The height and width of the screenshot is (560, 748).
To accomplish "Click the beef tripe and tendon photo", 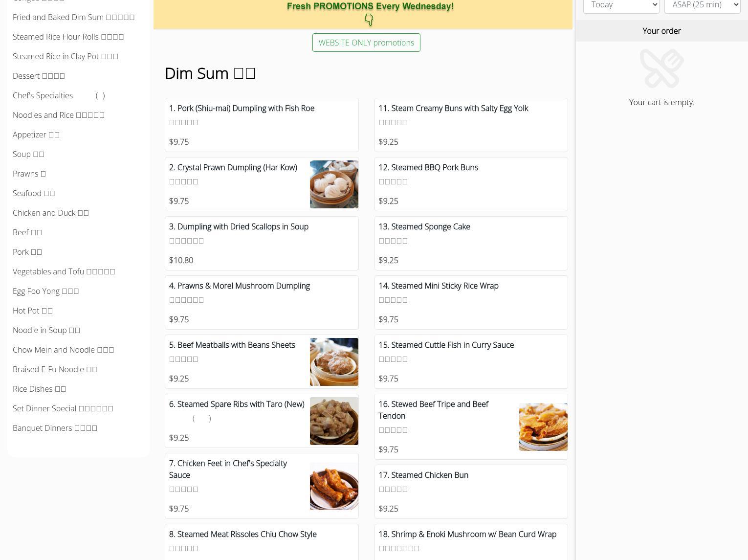I will [x=543, y=427].
